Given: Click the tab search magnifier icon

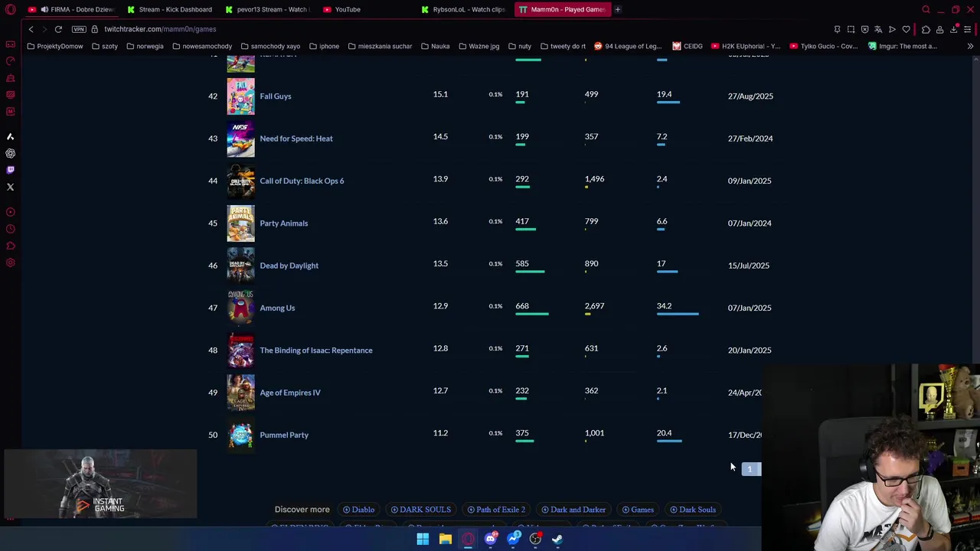Looking at the screenshot, I should pos(926,9).
